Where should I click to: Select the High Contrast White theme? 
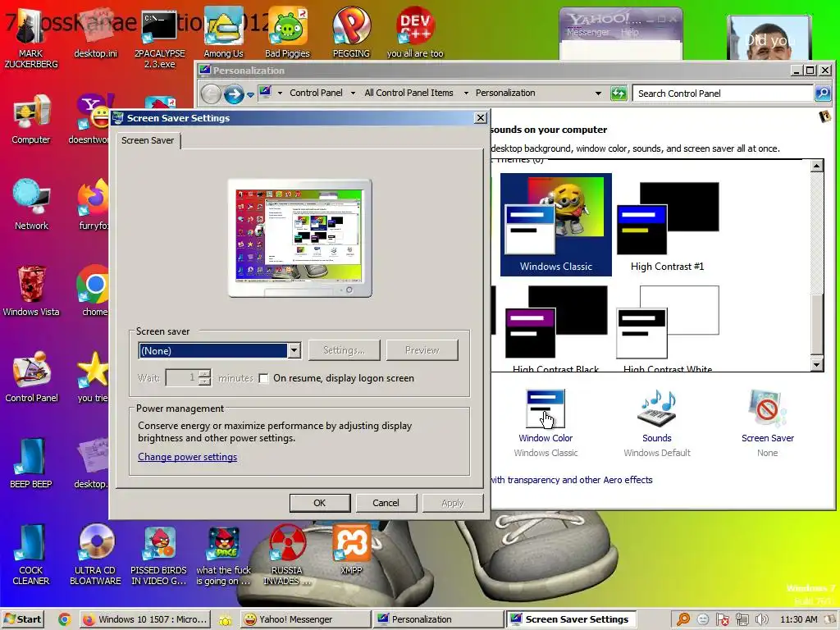pyautogui.click(x=667, y=328)
